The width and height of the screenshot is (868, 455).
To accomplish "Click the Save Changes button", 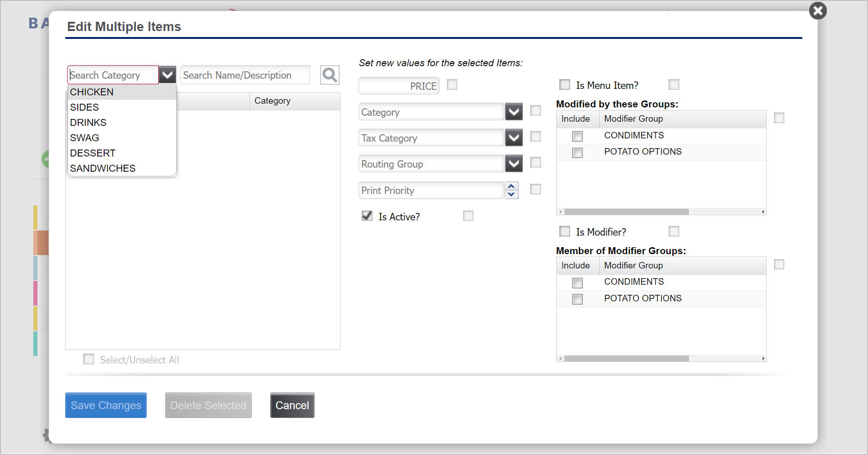I will pos(106,405).
